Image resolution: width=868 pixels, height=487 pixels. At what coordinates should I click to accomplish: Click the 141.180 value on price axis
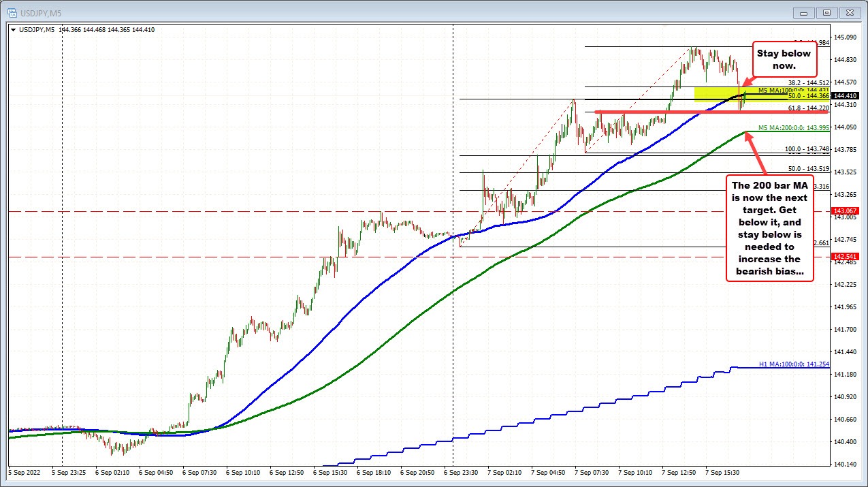[x=844, y=375]
